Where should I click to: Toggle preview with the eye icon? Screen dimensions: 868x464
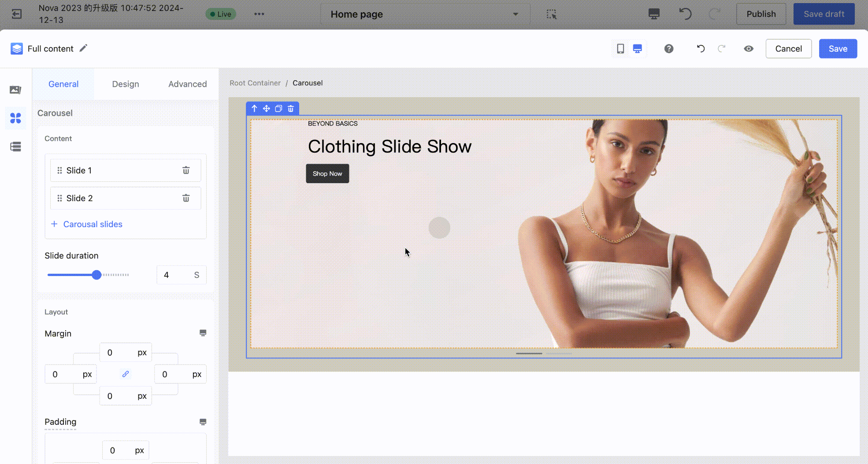coord(749,49)
